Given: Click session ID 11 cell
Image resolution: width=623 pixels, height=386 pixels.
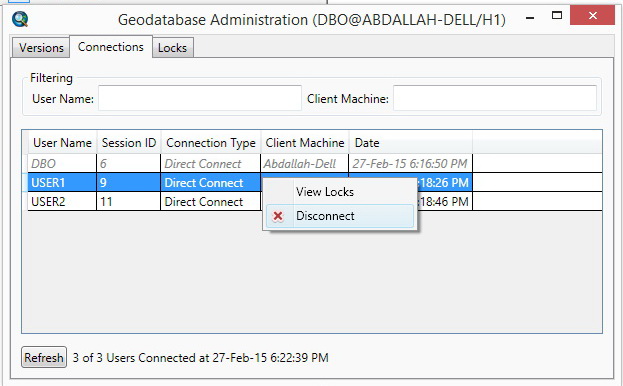Looking at the screenshot, I should tap(128, 202).
